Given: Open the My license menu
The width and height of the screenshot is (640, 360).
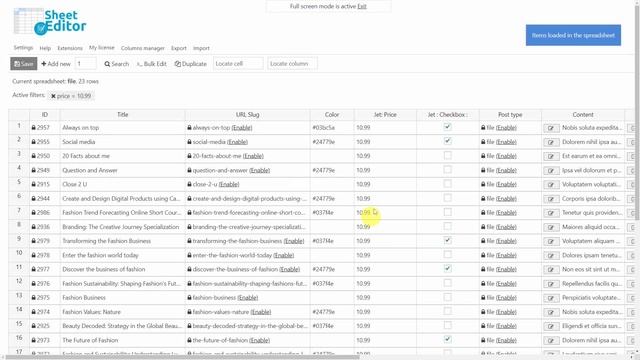Looking at the screenshot, I should pyautogui.click(x=102, y=48).
